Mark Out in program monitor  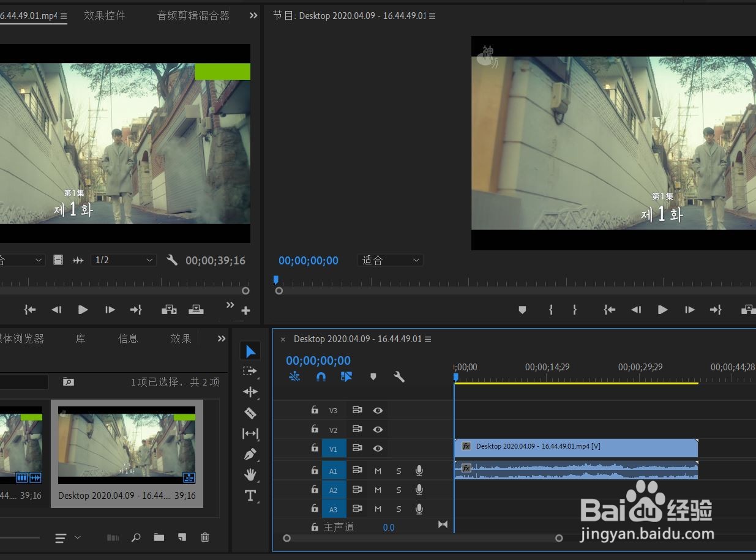pyautogui.click(x=575, y=310)
